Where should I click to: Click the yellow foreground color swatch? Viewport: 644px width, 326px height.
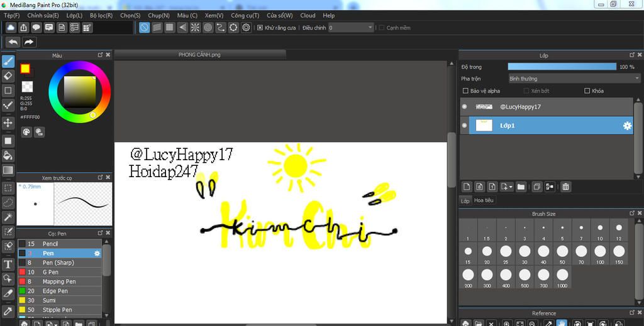(x=25, y=68)
